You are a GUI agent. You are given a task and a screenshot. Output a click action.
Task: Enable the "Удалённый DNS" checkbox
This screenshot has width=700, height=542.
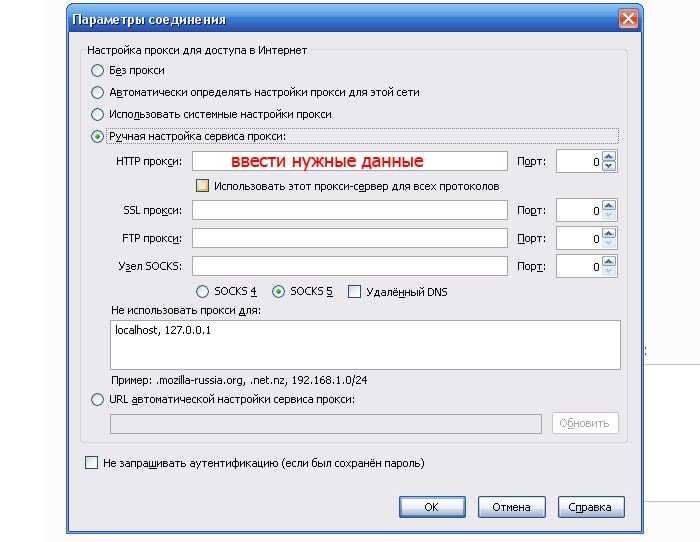[354, 292]
